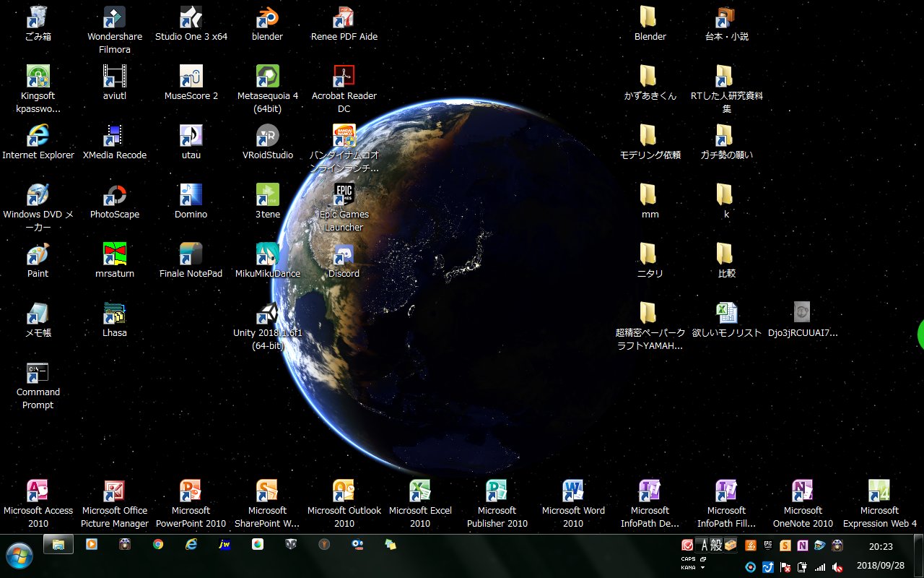Launch Epic Games Launcher shortcut

point(344,207)
